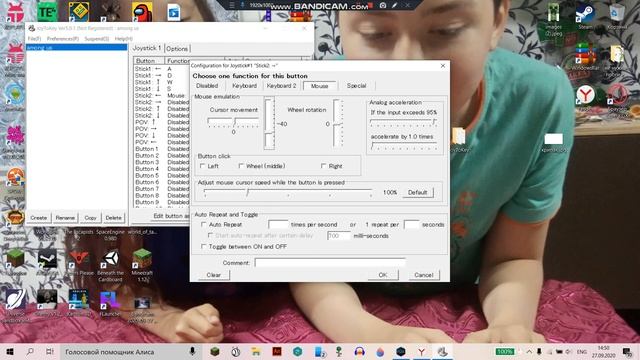Viewport: 640px width, 360px height.
Task: Open the Yandex Browser desktop icon
Action: 585,98
